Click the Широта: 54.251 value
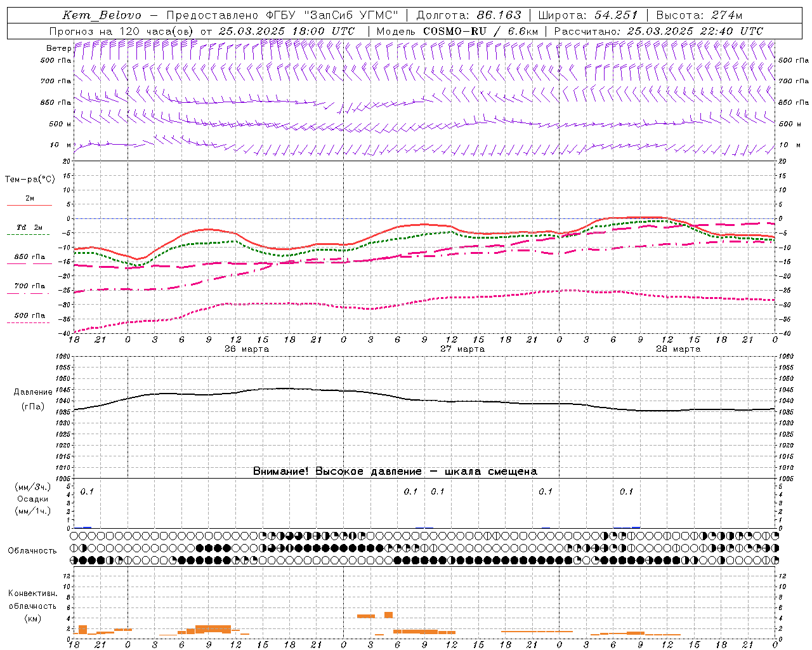Viewport: 812px width, 650px height. click(x=587, y=15)
